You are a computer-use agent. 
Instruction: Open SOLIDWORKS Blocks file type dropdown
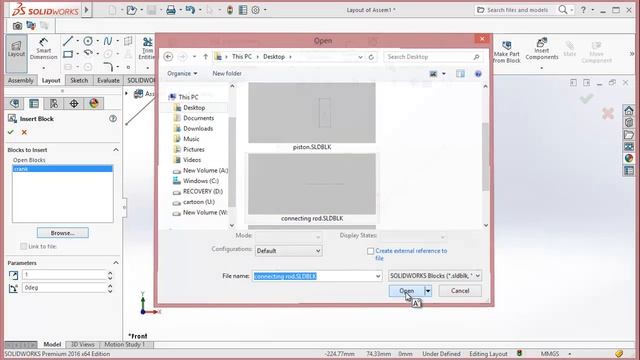[x=435, y=276]
